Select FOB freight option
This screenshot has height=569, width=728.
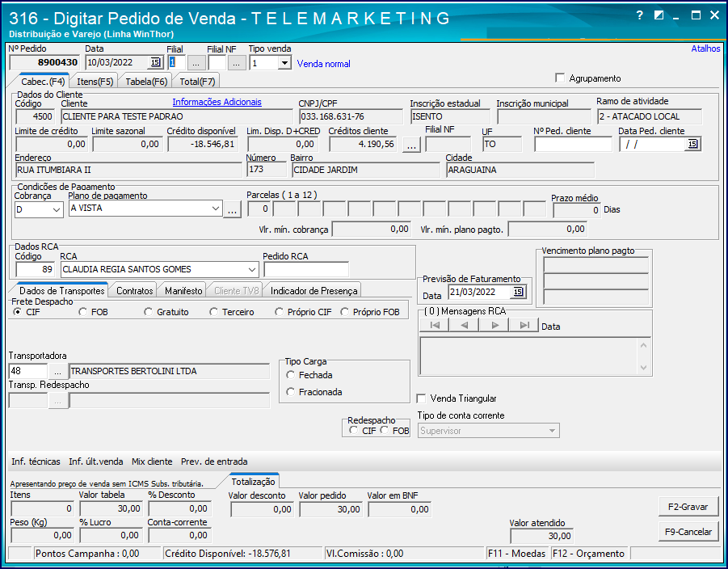click(x=82, y=312)
